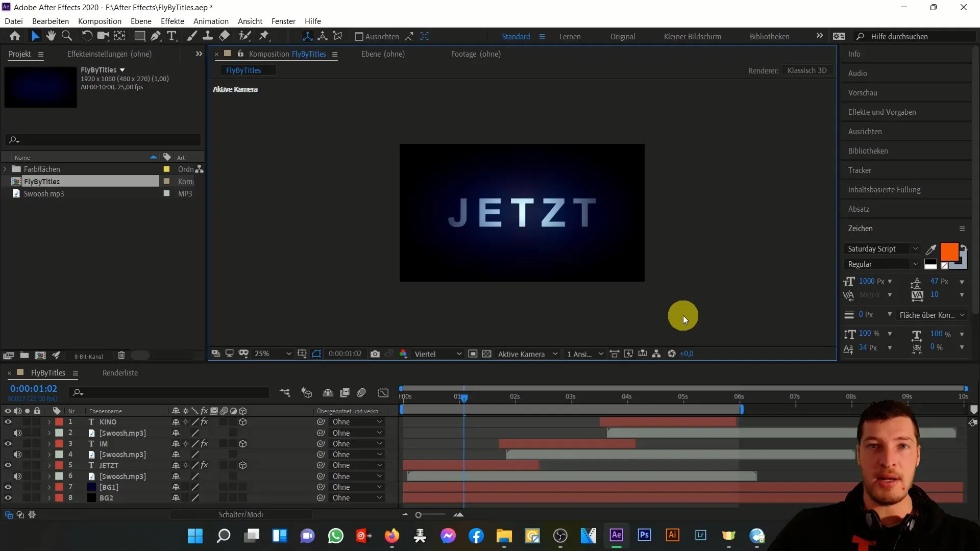Click the Schalter/Modi toggle button
This screenshot has height=551, width=980.
coord(241,515)
